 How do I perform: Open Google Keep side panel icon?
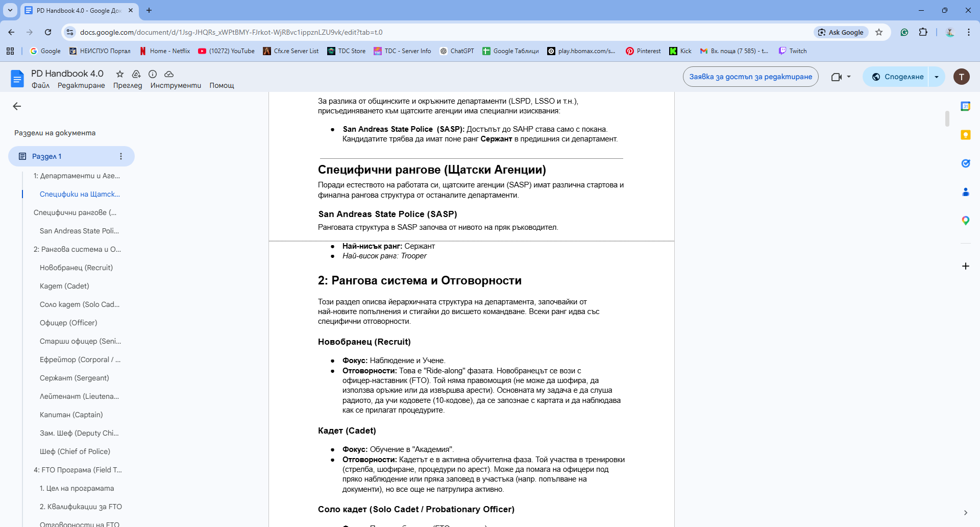966,135
